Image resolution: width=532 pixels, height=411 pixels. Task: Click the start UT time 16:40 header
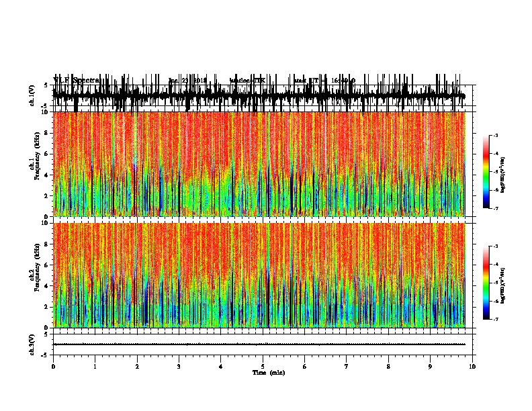[324, 81]
